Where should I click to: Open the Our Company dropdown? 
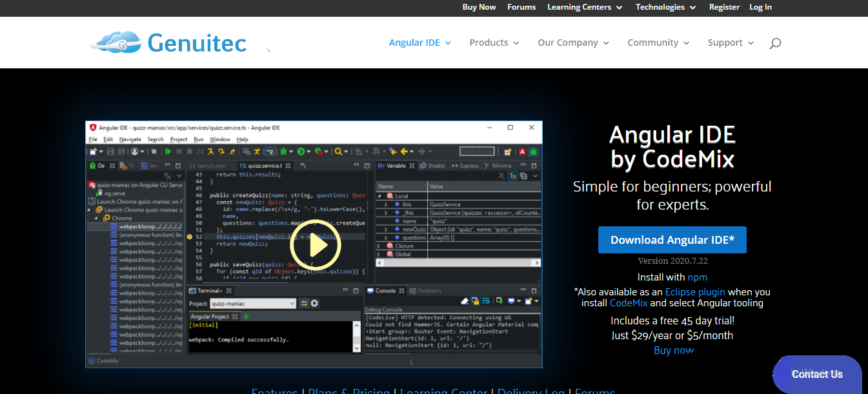click(568, 42)
